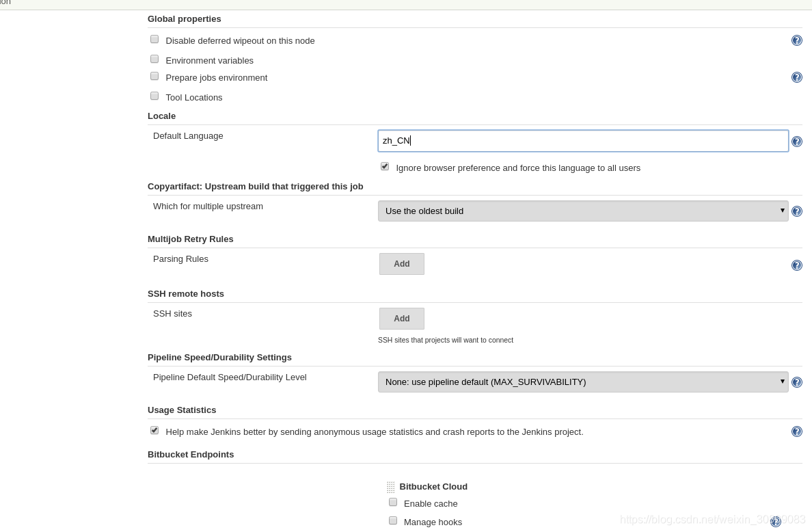Focus the Default Language input field
The image size is (812, 532).
click(x=583, y=141)
